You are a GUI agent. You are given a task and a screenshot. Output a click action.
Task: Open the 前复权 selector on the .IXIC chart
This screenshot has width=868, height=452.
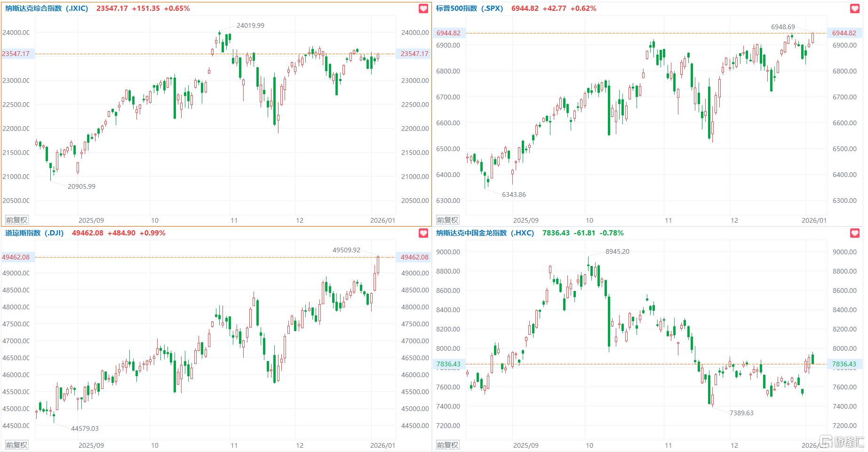[16, 220]
